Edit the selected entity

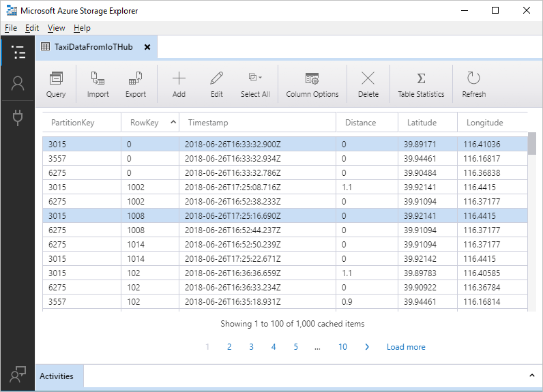[217, 85]
